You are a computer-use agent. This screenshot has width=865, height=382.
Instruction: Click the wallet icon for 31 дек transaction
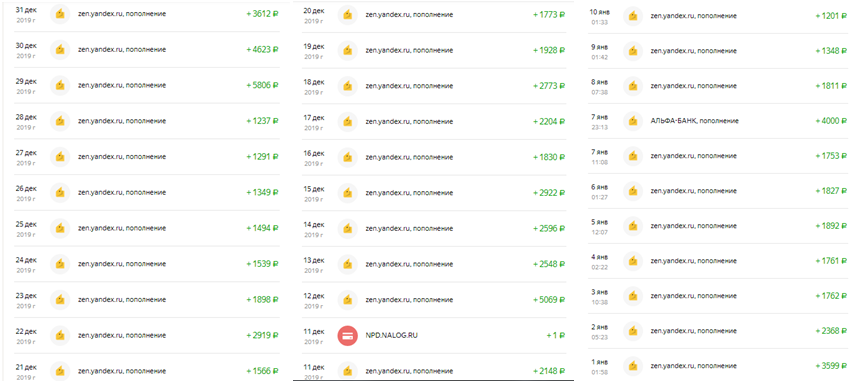pyautogui.click(x=60, y=14)
